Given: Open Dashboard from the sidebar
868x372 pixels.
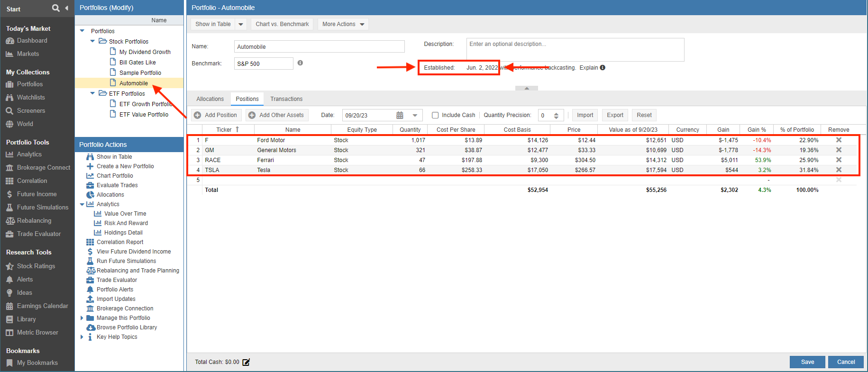Looking at the screenshot, I should coord(32,41).
